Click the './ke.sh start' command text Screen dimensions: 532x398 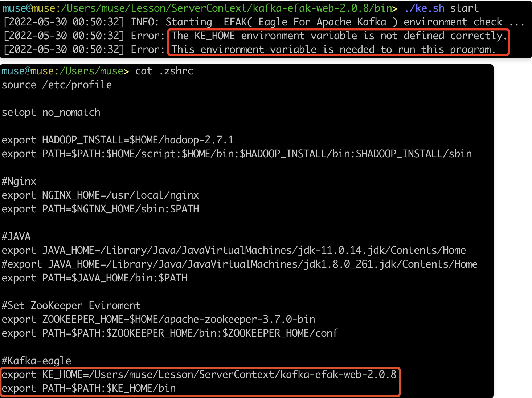441,8
